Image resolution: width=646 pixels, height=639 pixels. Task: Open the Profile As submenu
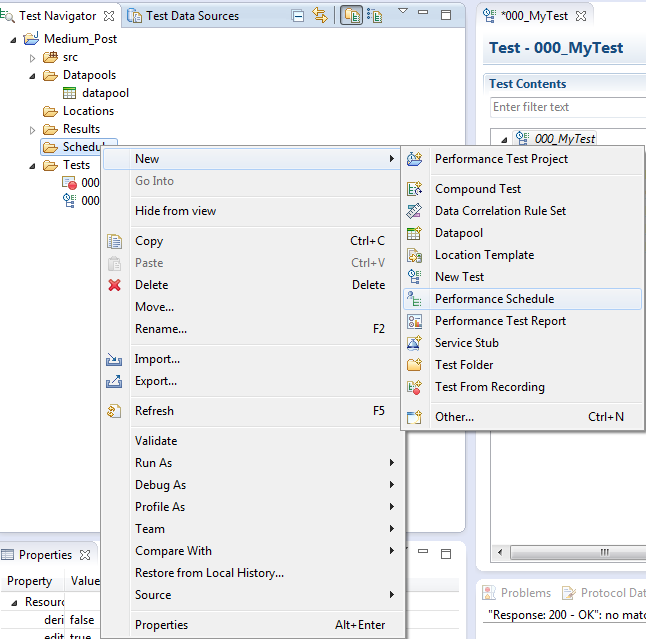(251, 507)
